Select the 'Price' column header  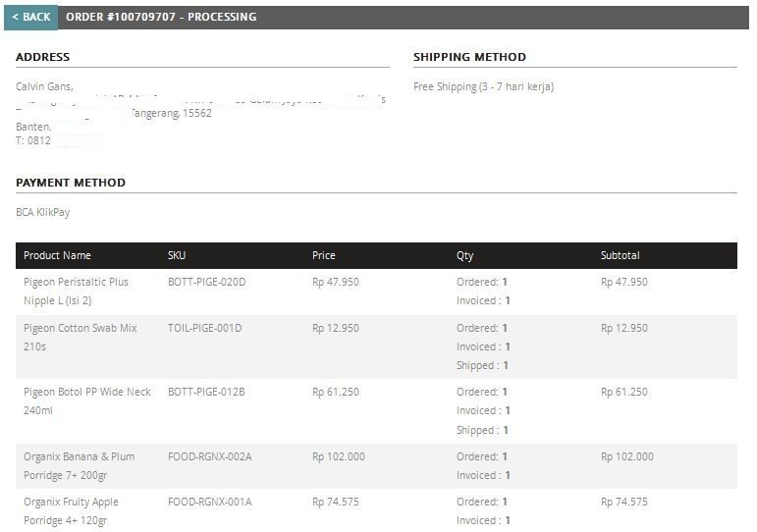pos(323,255)
